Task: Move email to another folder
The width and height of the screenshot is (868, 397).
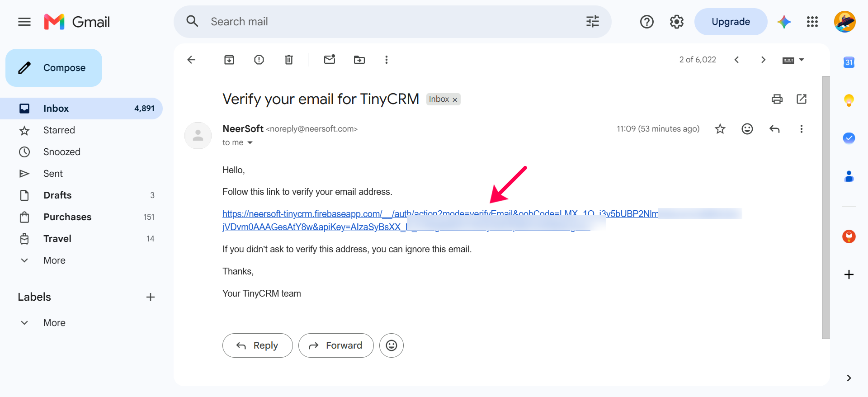Action: (359, 60)
